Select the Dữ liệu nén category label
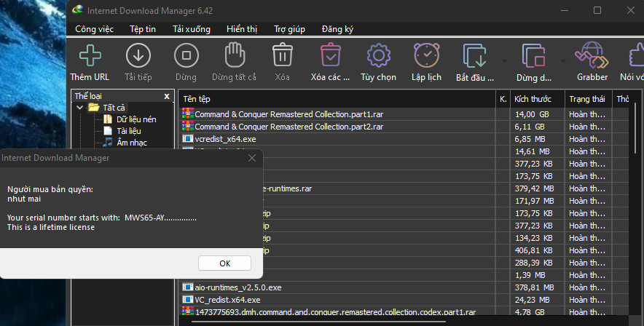Viewport: 644px width, 326px height. tap(136, 119)
